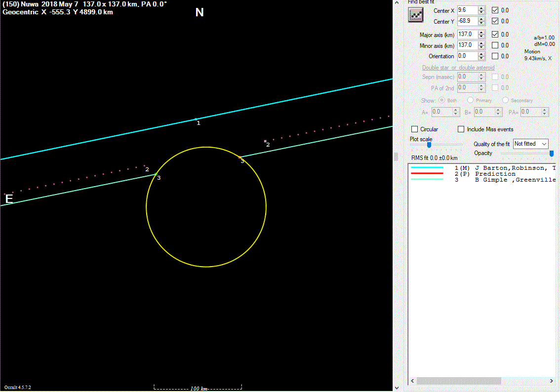Click the cyan line color swatch
Viewport: 560px width, 392px height.
(x=427, y=167)
